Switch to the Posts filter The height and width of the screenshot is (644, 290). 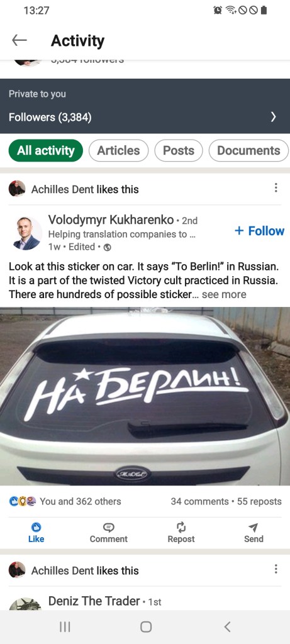tap(179, 151)
